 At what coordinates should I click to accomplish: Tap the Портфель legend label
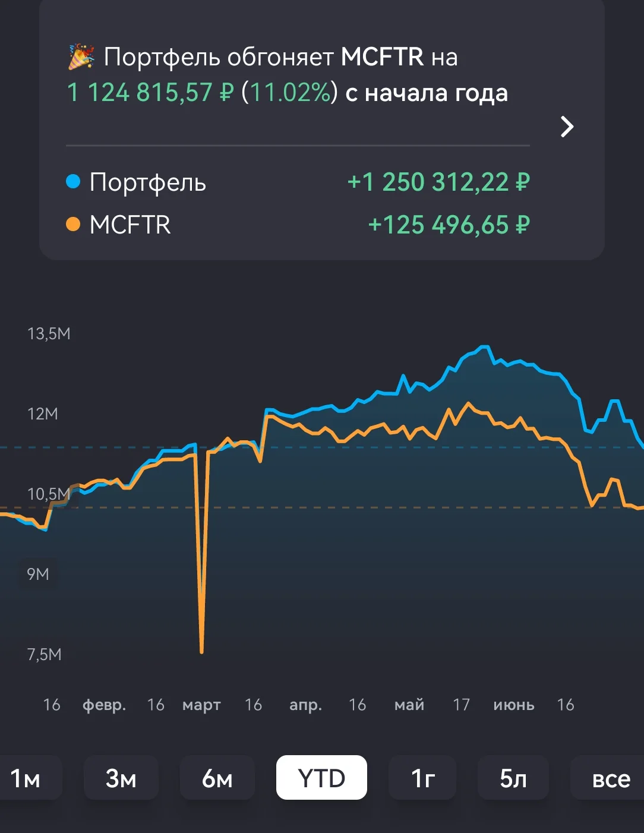coord(148,182)
